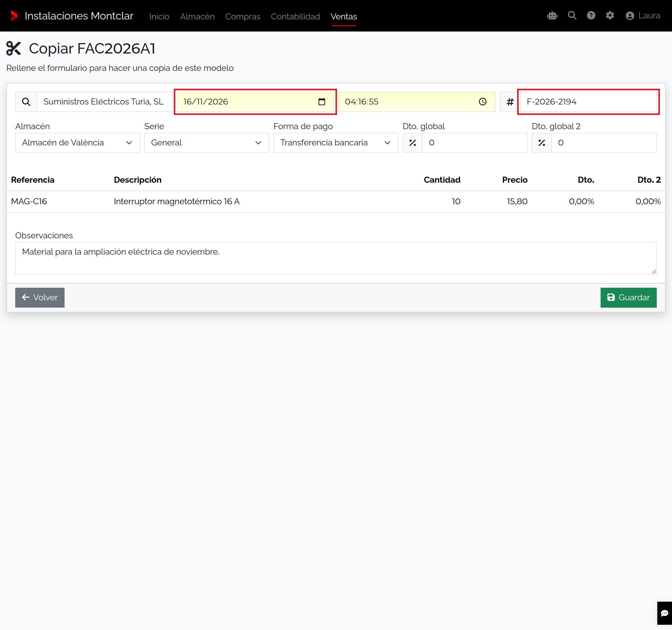The height and width of the screenshot is (630, 672).
Task: Click the Volver button
Action: (x=40, y=297)
